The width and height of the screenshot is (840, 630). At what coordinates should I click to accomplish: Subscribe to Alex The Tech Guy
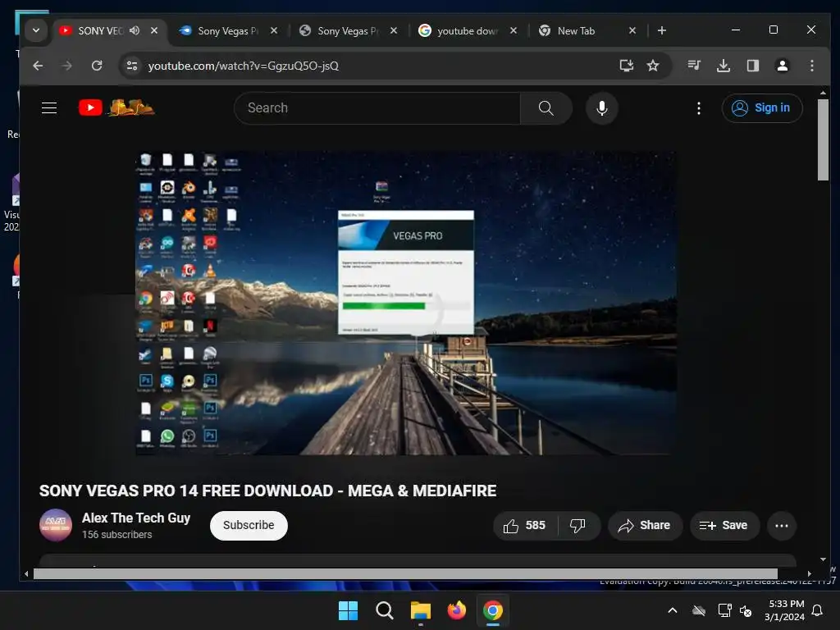(x=249, y=526)
